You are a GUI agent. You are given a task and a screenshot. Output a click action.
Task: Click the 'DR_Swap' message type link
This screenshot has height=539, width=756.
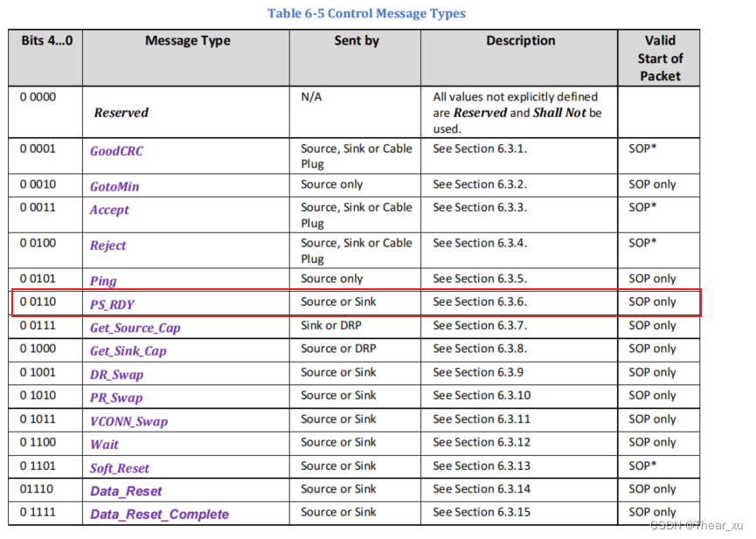point(117,375)
